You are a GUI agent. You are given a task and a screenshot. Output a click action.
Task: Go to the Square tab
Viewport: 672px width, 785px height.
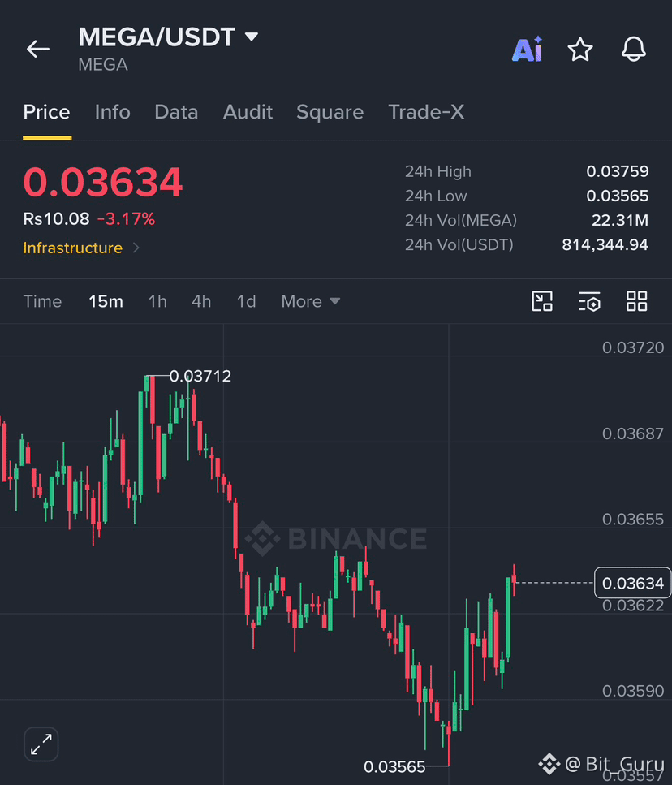coord(330,112)
